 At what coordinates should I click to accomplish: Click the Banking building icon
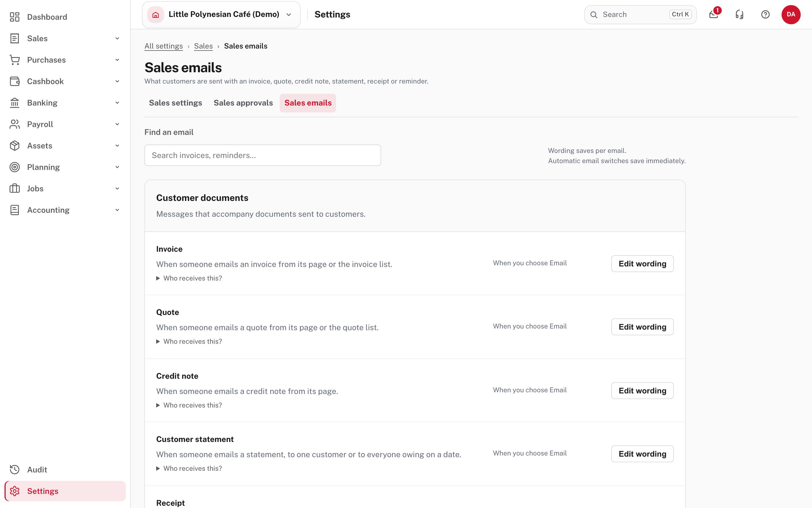14,103
